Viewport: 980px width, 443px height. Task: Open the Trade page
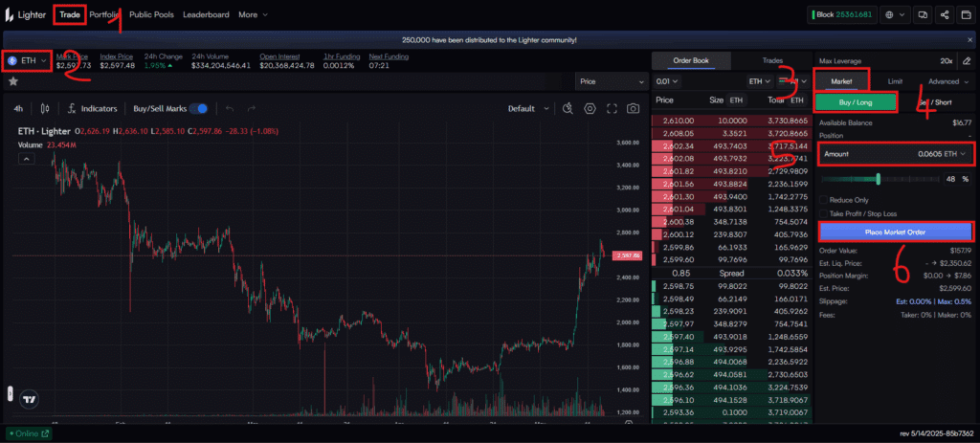(x=70, y=14)
